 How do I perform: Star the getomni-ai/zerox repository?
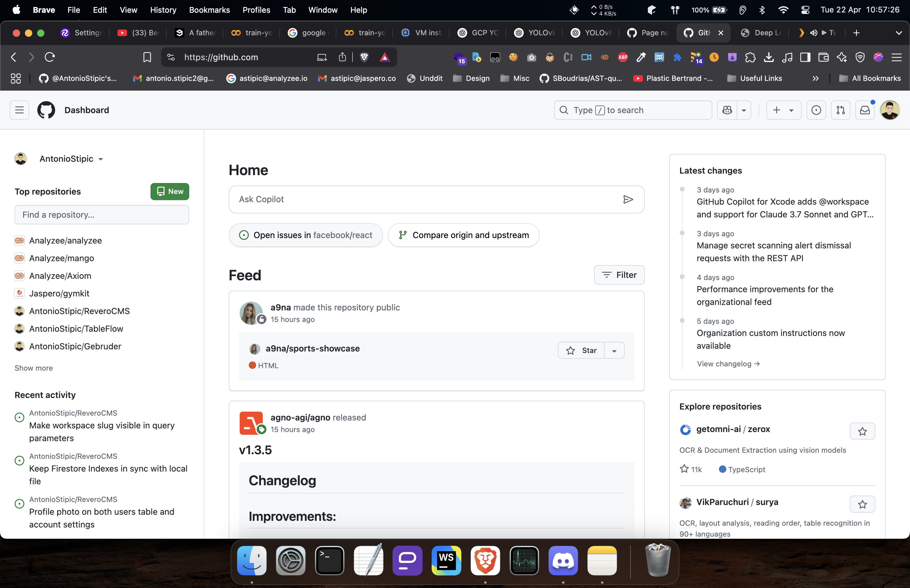tap(862, 431)
